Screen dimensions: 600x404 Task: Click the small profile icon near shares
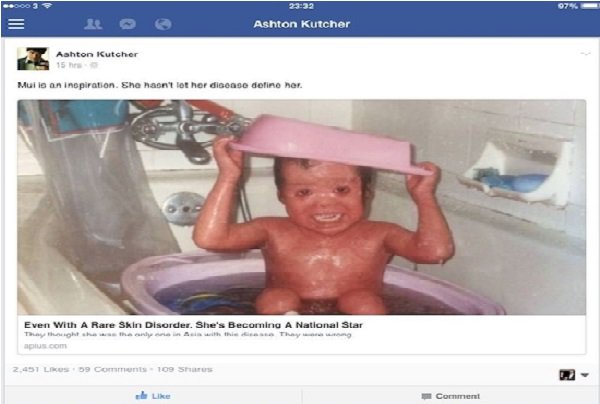tap(567, 375)
